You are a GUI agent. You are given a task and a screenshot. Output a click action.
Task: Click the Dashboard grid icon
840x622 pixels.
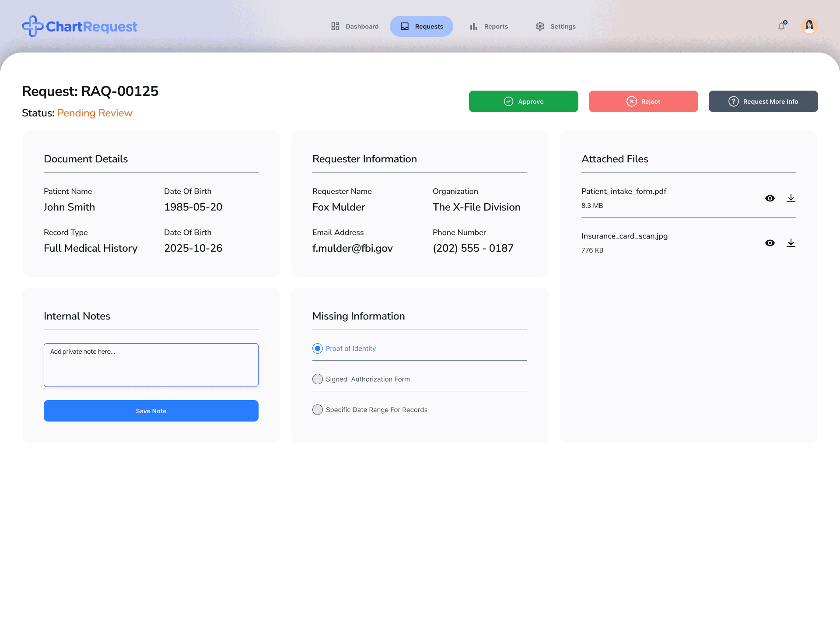335,26
